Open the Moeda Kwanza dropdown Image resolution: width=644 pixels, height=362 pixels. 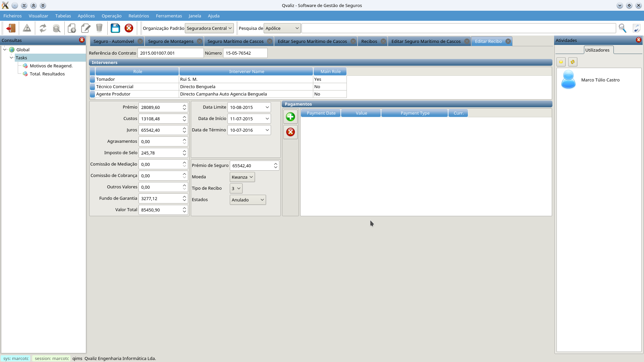(242, 177)
